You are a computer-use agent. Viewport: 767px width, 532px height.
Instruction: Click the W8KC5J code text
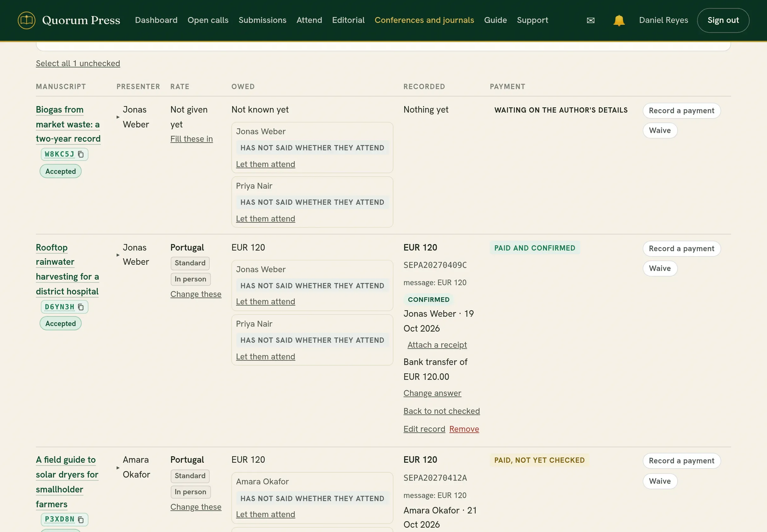pos(59,154)
